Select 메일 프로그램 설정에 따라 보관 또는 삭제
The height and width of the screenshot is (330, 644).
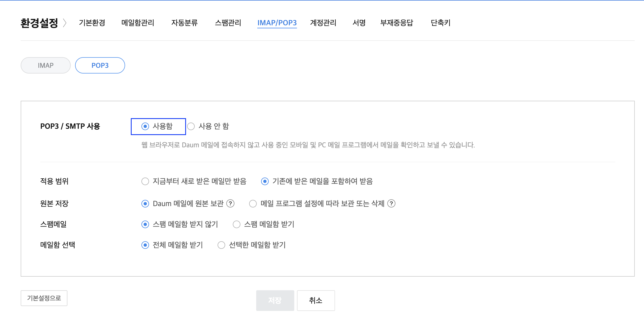[253, 204]
